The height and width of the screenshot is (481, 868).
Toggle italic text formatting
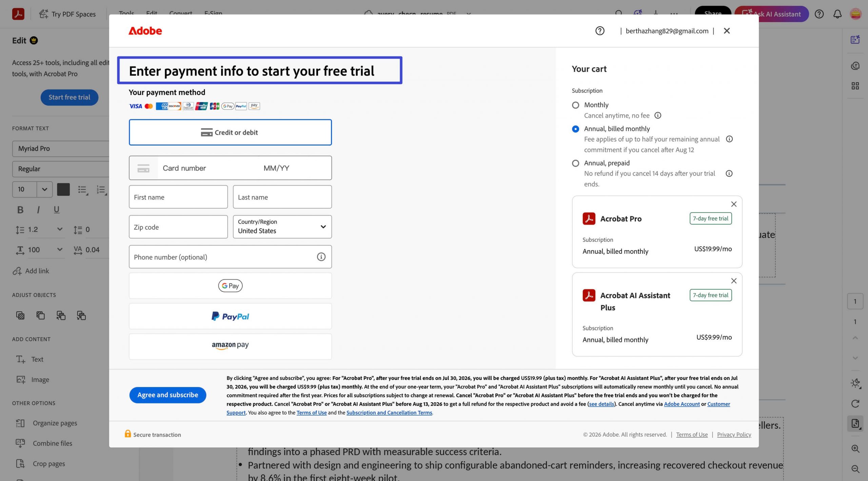pyautogui.click(x=38, y=210)
